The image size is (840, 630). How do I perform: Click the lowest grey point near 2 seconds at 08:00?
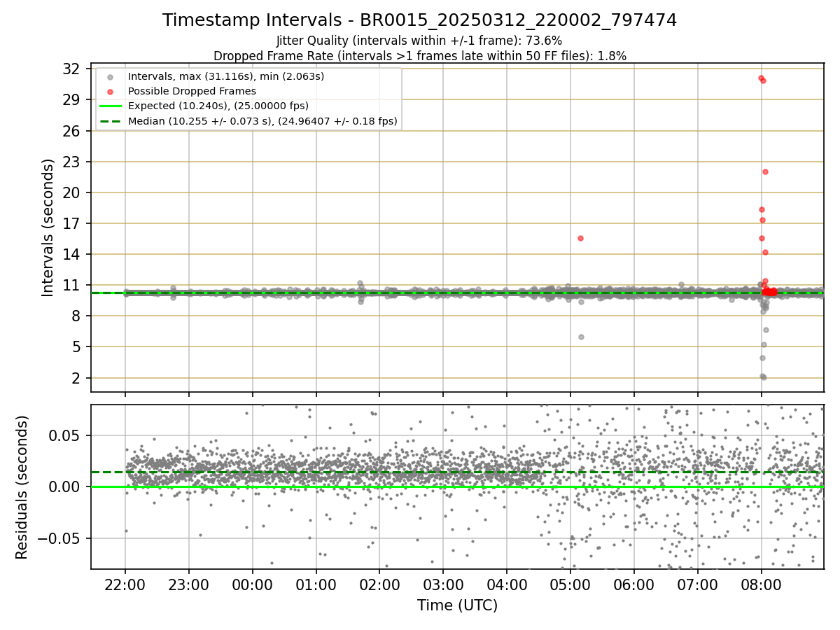764,377
